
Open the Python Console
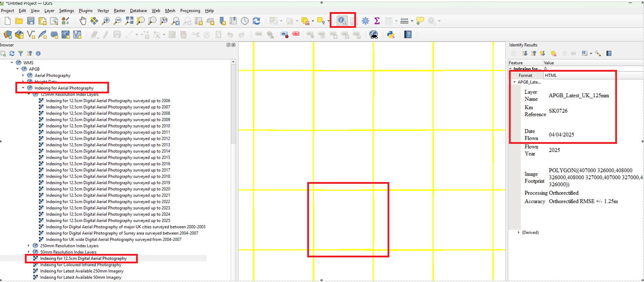(x=391, y=35)
